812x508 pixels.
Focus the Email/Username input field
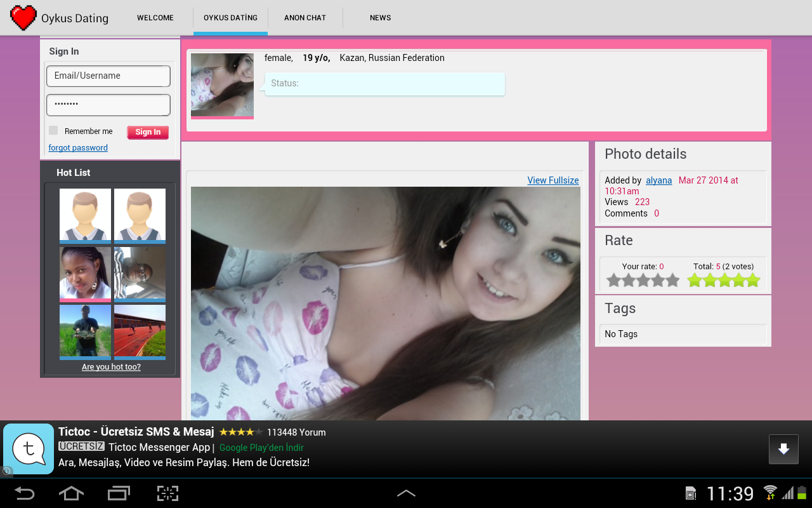108,76
